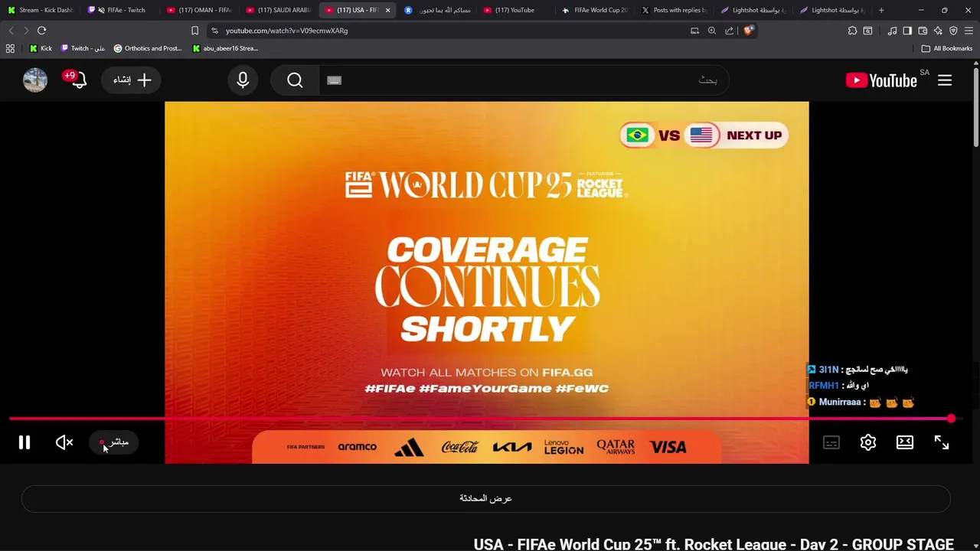Click the page vertical scrollbar

pos(976,107)
